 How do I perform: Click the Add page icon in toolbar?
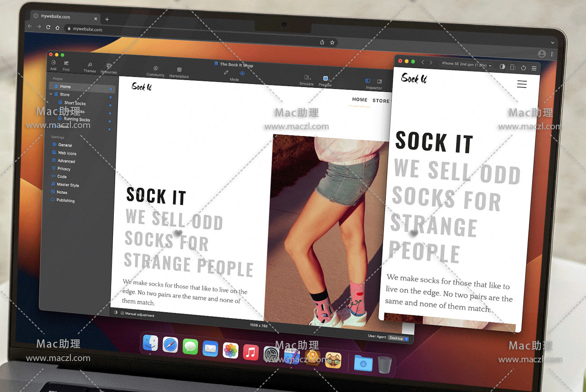pyautogui.click(x=53, y=63)
